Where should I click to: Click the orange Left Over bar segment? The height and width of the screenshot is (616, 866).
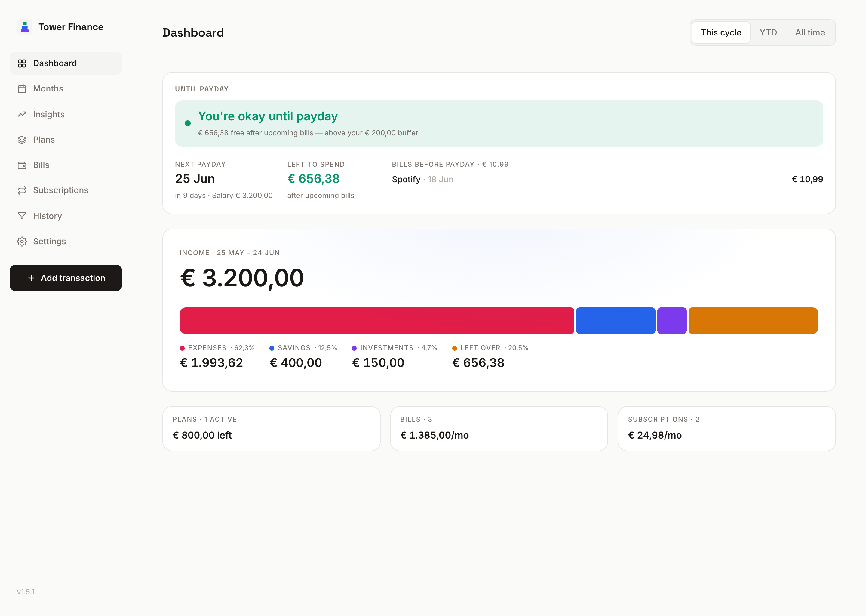[753, 321]
